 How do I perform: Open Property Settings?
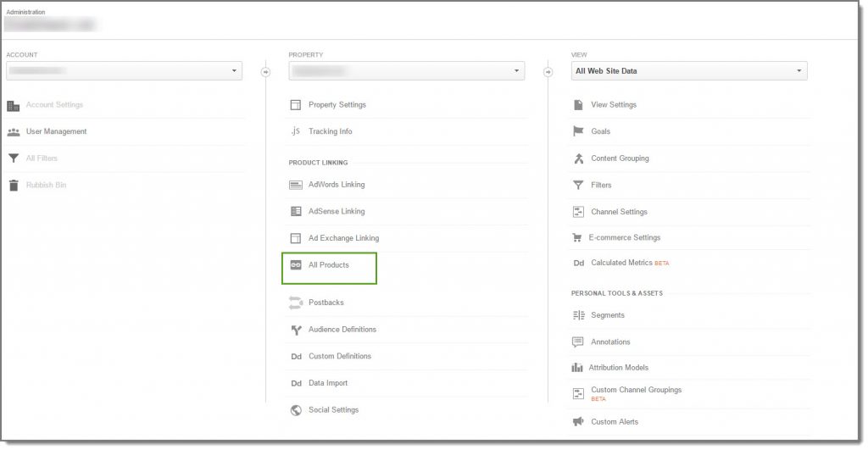[337, 105]
